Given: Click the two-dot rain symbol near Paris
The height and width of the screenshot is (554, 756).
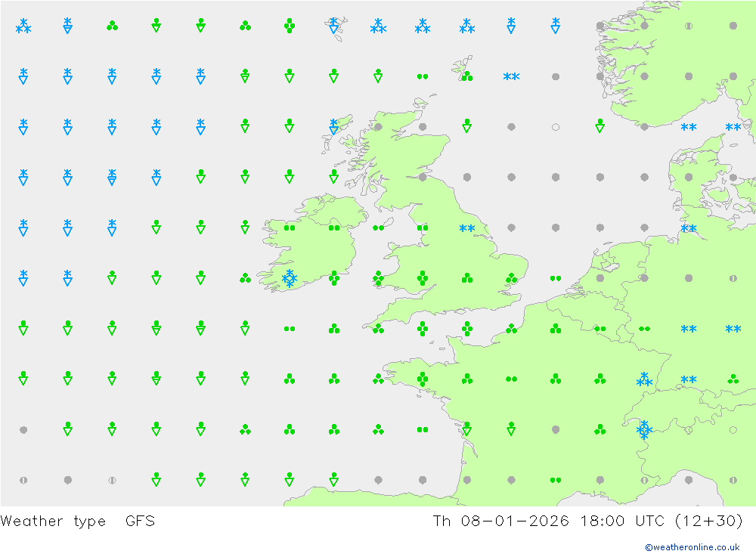Looking at the screenshot, I should point(511,379).
